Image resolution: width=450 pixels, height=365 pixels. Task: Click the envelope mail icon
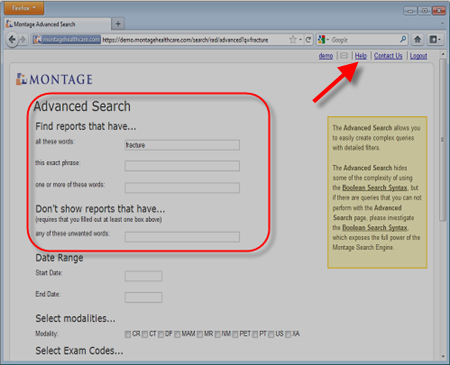(x=344, y=56)
